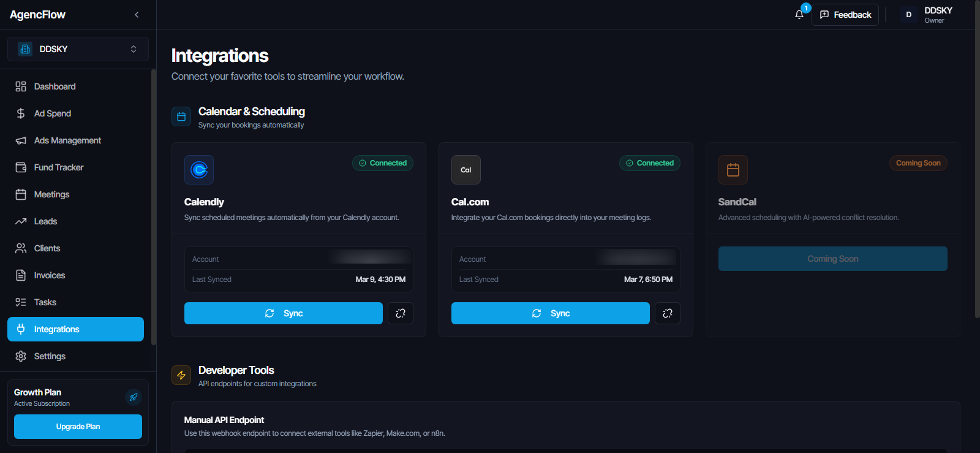Click the Growth Plan rocket icon
Image resolution: width=980 pixels, height=453 pixels.
click(134, 397)
